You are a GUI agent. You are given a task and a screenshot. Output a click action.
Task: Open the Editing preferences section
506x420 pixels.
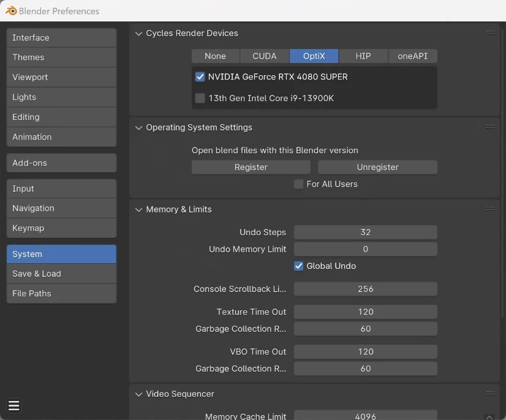61,117
